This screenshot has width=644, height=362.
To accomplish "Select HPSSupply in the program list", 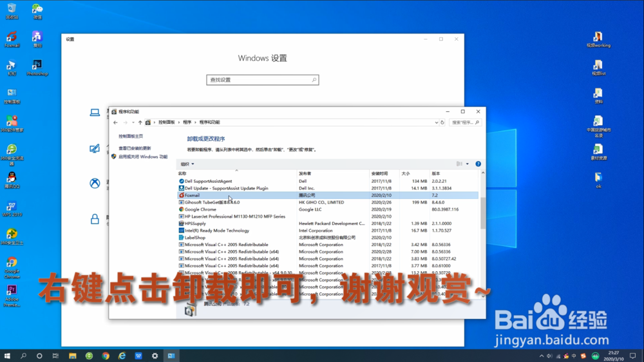I will coord(327,224).
